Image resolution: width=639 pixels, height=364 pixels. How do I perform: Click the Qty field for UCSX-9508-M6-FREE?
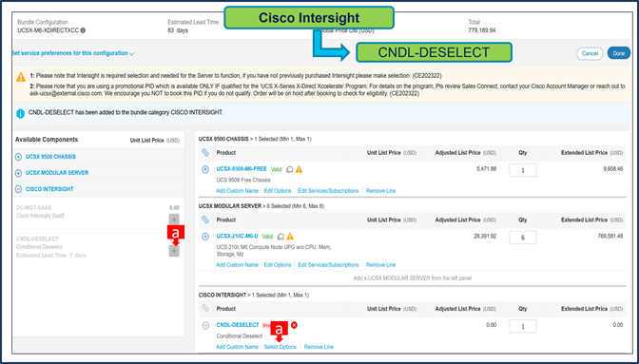523,170
